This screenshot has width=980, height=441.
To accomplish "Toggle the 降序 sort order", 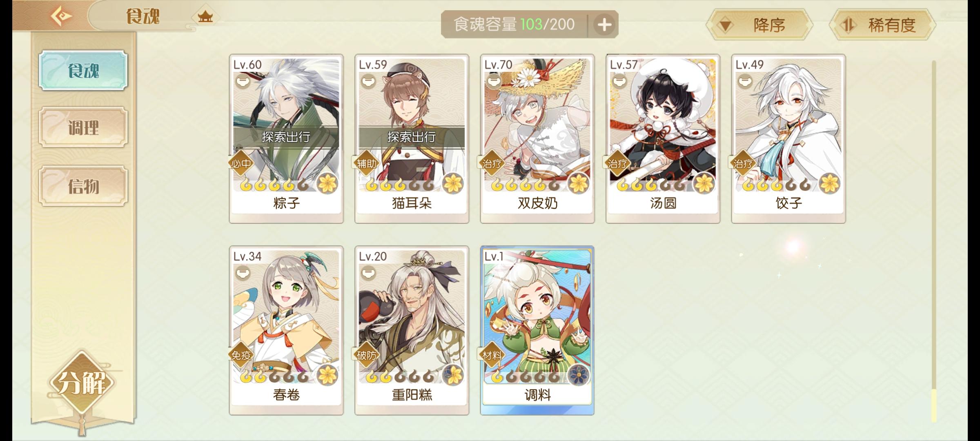I will (x=759, y=25).
